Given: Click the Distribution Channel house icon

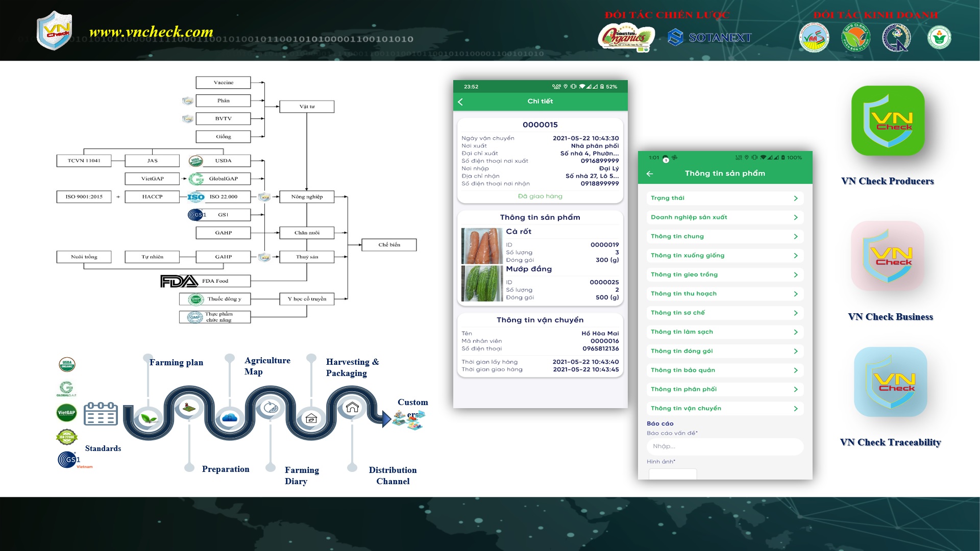Looking at the screenshot, I should [x=352, y=407].
